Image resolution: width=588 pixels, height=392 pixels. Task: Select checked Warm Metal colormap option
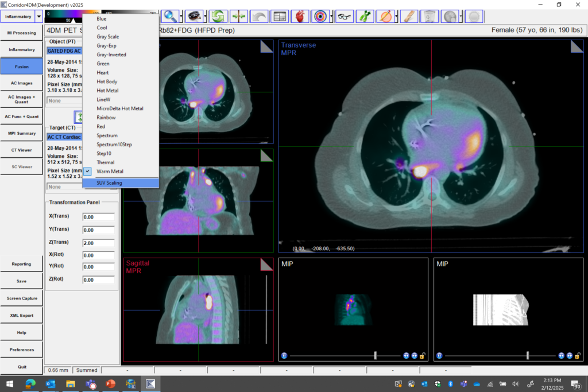(x=109, y=172)
